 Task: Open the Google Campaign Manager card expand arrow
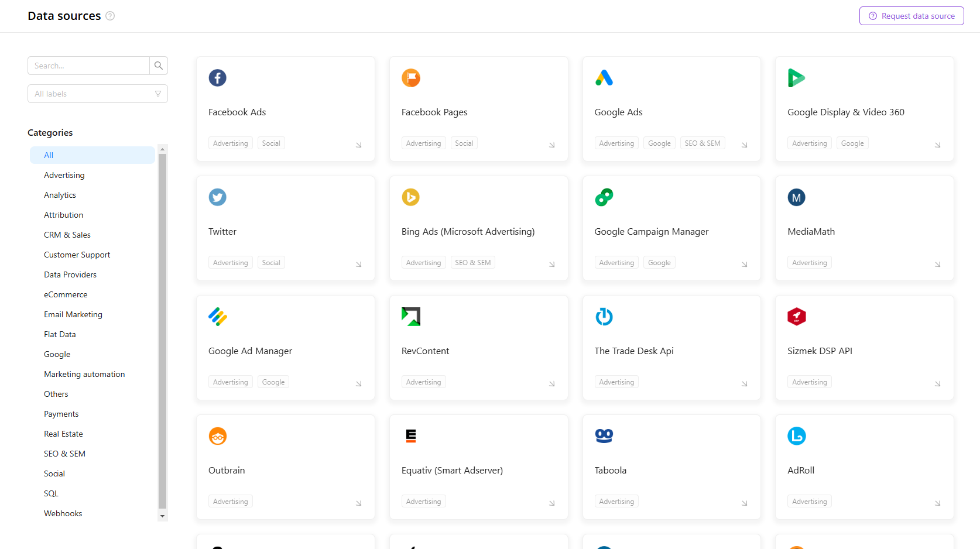(744, 264)
